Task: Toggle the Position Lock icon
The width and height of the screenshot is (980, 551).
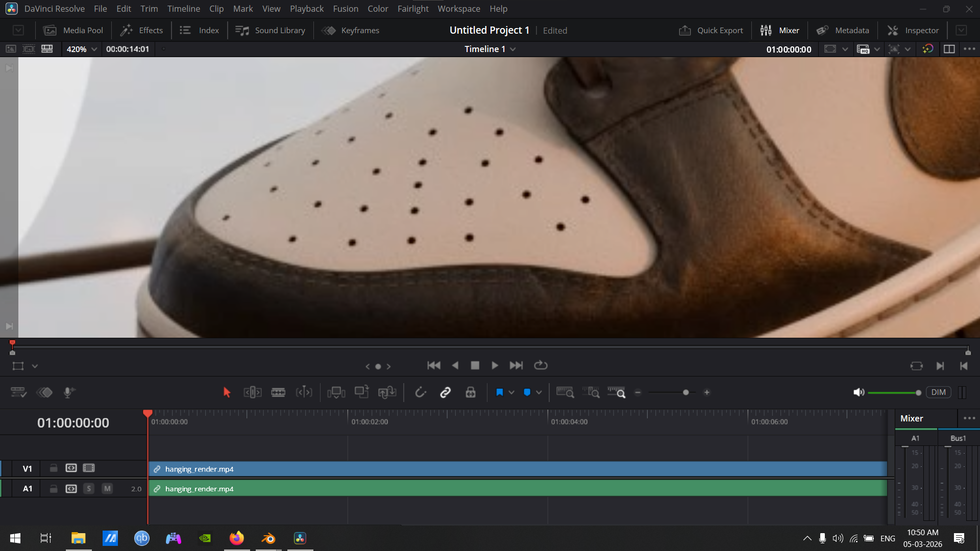Action: click(471, 392)
